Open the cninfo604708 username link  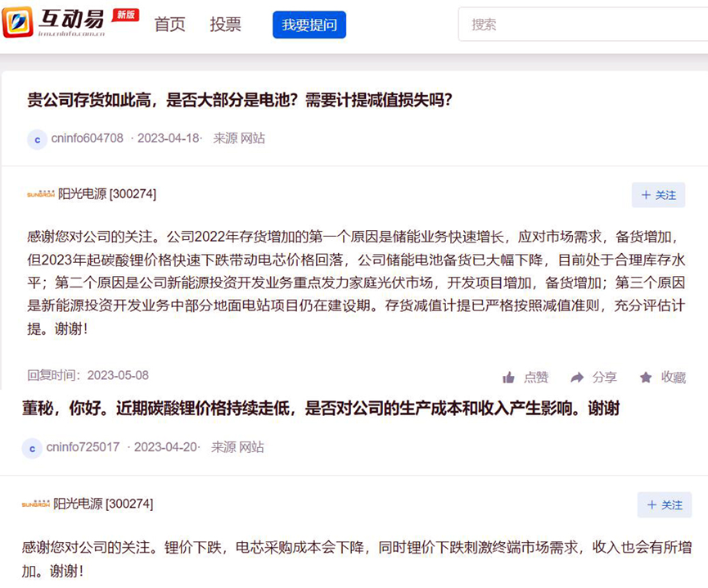[87, 138]
